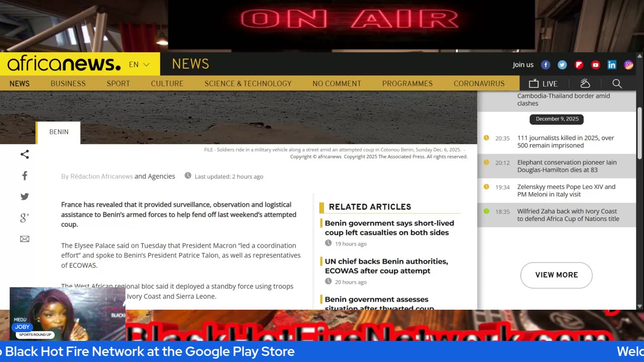Open 'UN chief backs Benin authorities' article
The height and width of the screenshot is (362, 644).
coord(386,266)
